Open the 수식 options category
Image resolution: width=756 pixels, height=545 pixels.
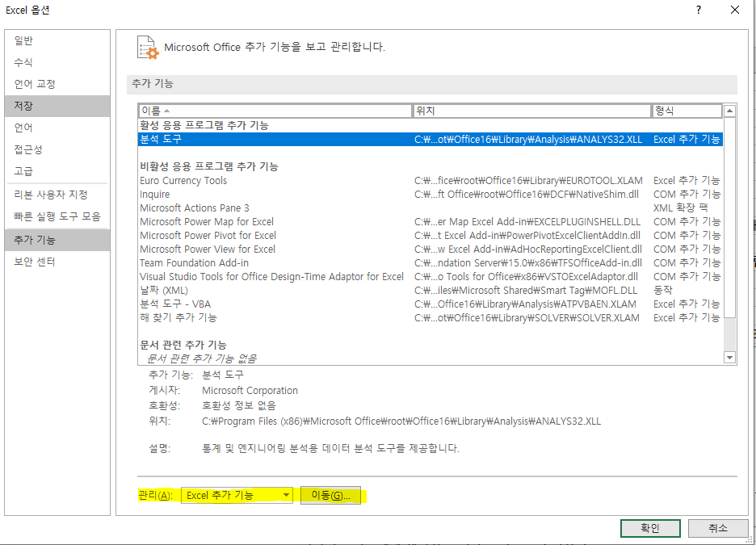pos(57,62)
